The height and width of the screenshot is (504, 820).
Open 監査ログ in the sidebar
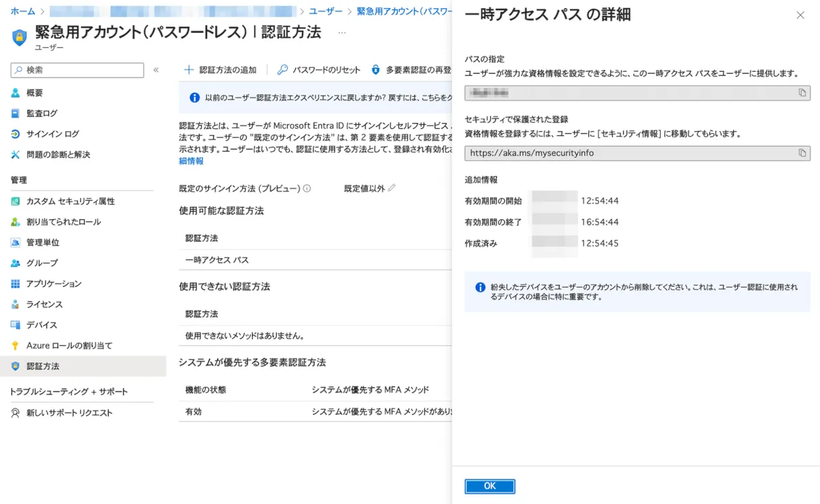pos(42,113)
